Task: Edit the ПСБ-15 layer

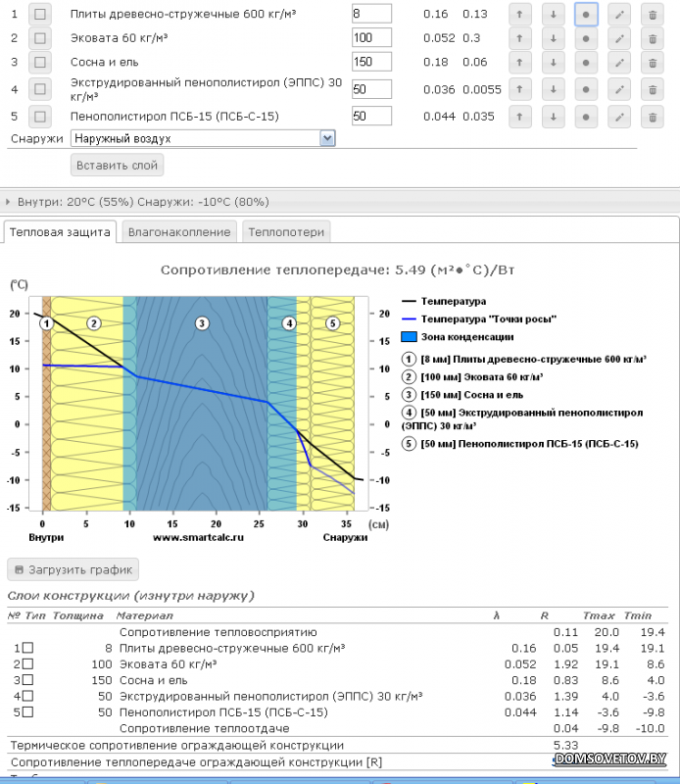Action: tap(619, 117)
